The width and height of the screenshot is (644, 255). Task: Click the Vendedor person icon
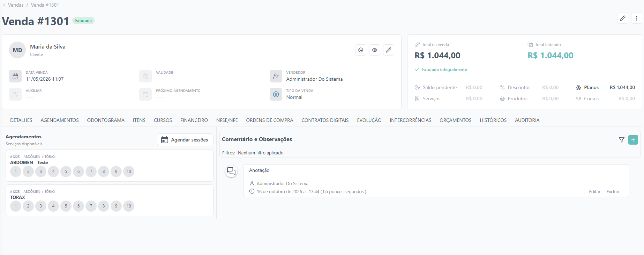point(276,76)
